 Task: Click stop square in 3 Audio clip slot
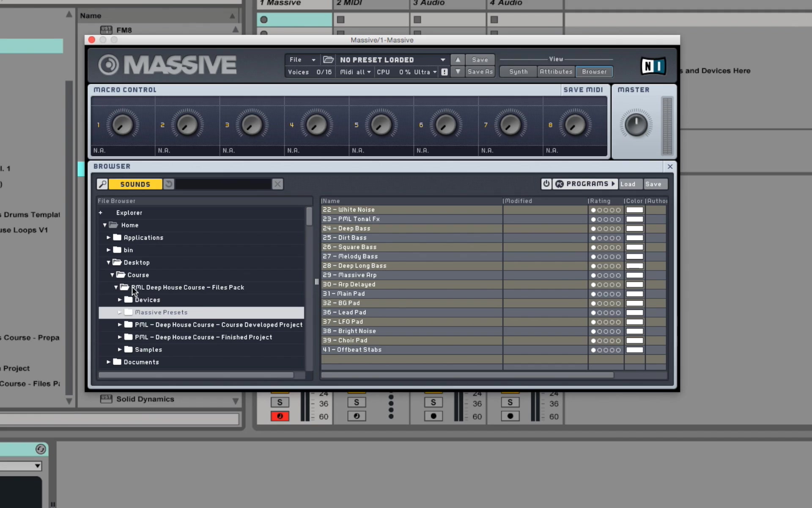tap(417, 19)
